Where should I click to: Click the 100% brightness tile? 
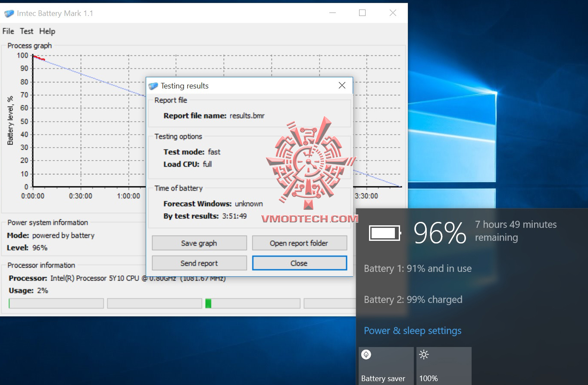[x=444, y=366]
